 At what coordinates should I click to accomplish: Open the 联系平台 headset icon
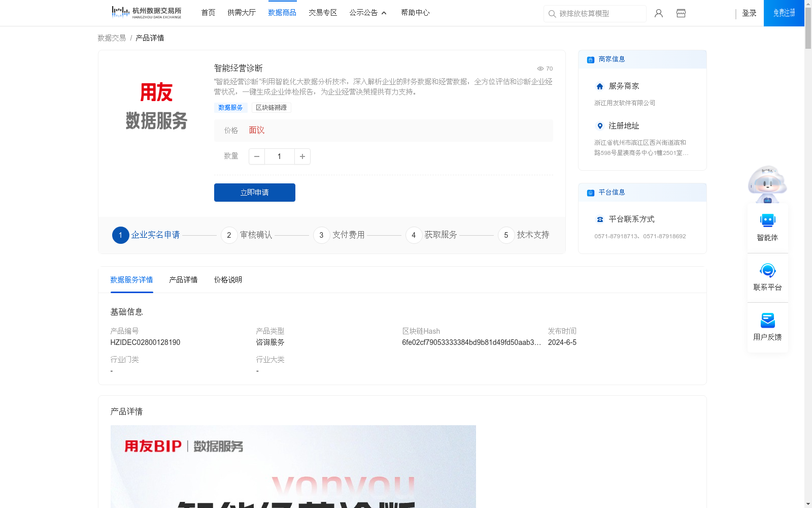click(767, 270)
